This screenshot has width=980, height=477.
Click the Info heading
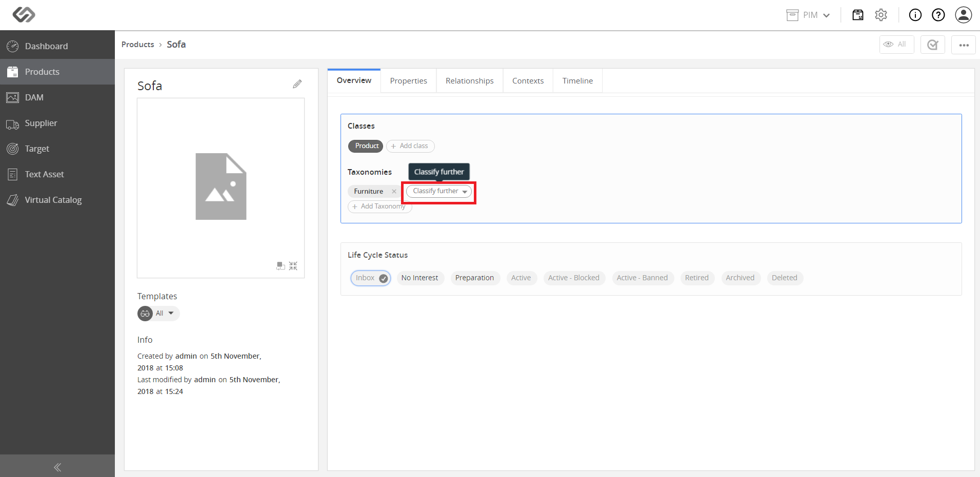[x=145, y=340]
